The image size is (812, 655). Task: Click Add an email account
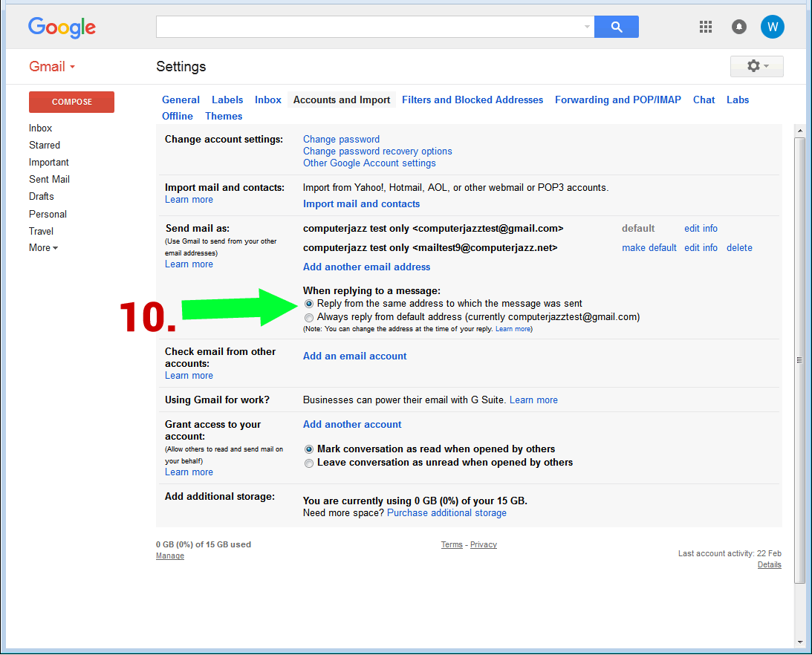point(354,356)
